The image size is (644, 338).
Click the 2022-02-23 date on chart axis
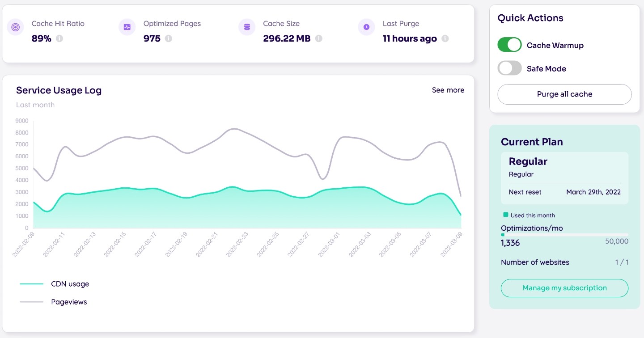coord(237,244)
